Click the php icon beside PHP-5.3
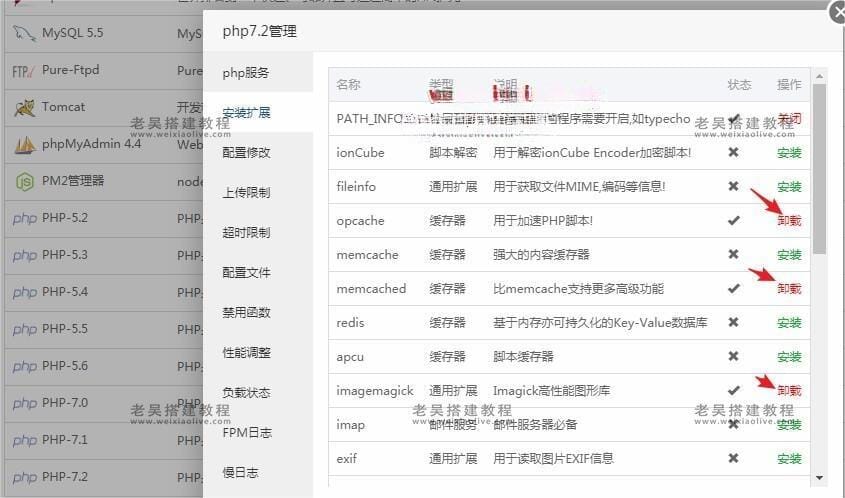 25,255
